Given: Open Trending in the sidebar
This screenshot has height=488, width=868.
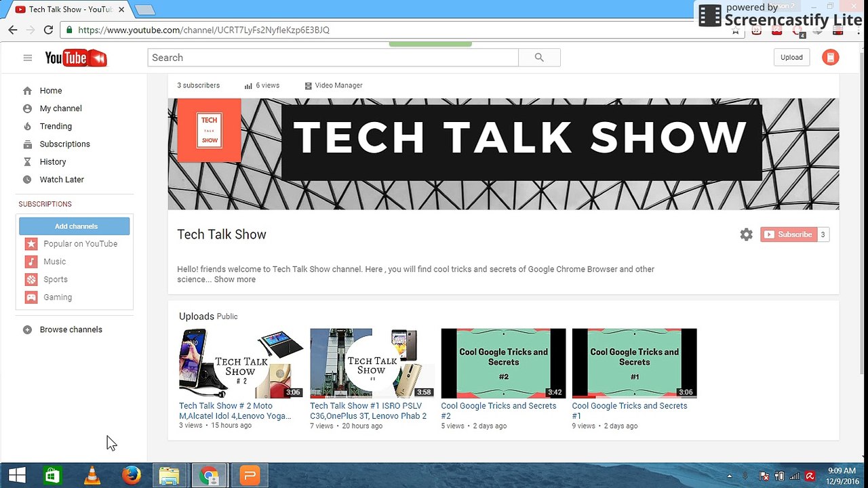Looking at the screenshot, I should pos(56,126).
